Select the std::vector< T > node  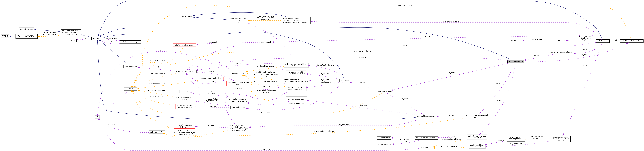click(x=238, y=73)
